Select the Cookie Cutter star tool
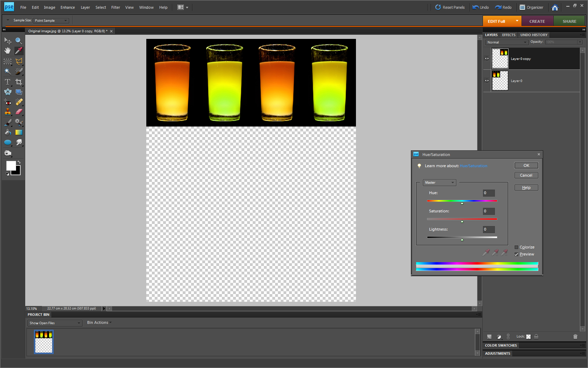The width and height of the screenshot is (588, 368). (x=8, y=92)
